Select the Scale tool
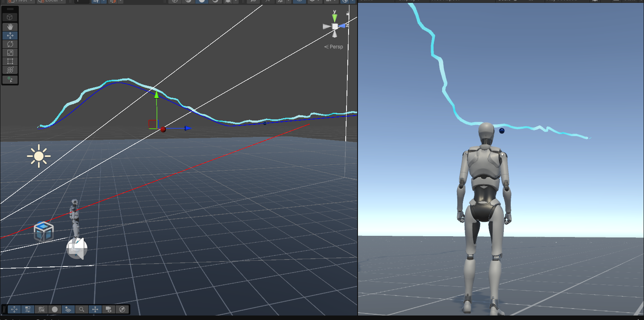Image resolution: width=644 pixels, height=320 pixels. (10, 53)
